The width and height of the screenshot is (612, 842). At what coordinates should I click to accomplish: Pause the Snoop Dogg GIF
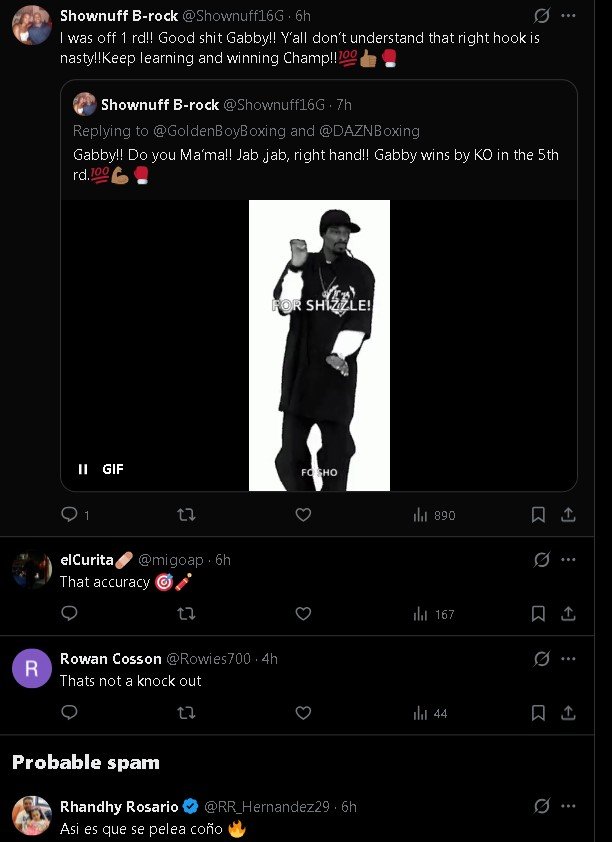pyautogui.click(x=83, y=469)
